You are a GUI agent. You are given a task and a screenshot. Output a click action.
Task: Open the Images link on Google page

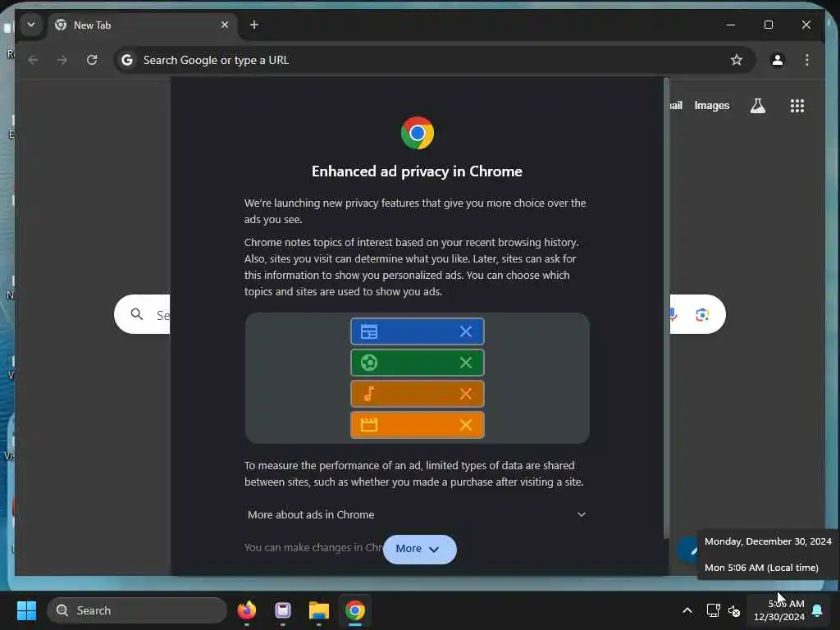(x=711, y=106)
